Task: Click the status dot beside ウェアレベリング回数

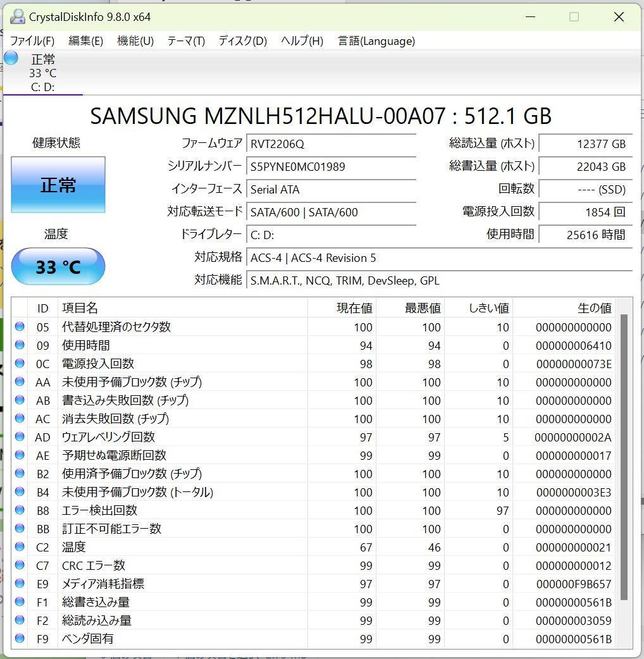Action: pos(19,437)
